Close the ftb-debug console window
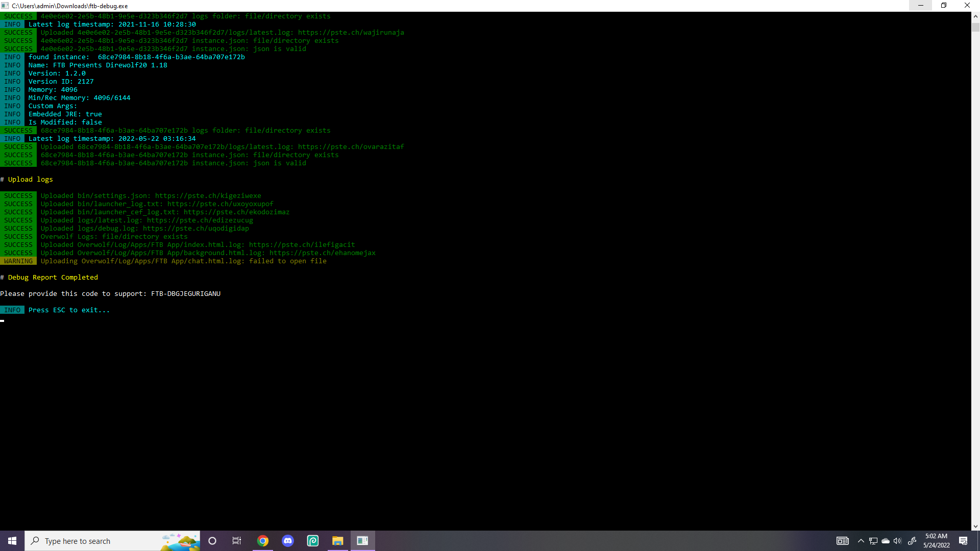 click(967, 6)
